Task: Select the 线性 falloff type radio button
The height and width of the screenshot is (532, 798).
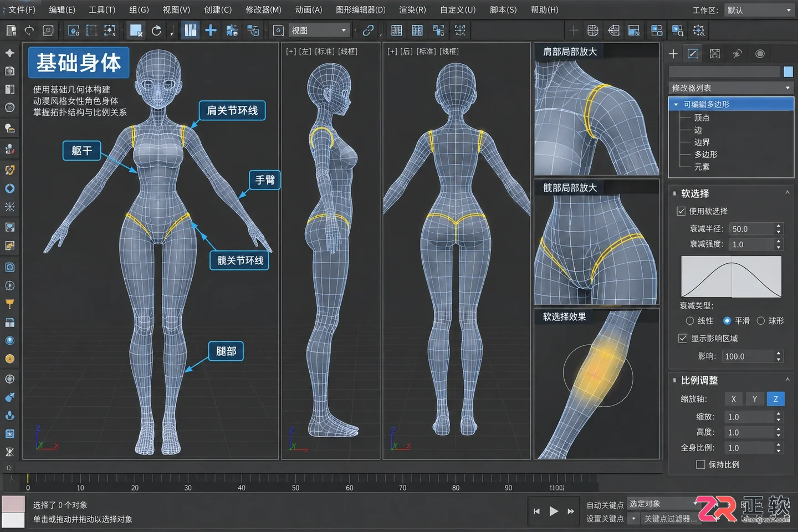Action: 690,321
